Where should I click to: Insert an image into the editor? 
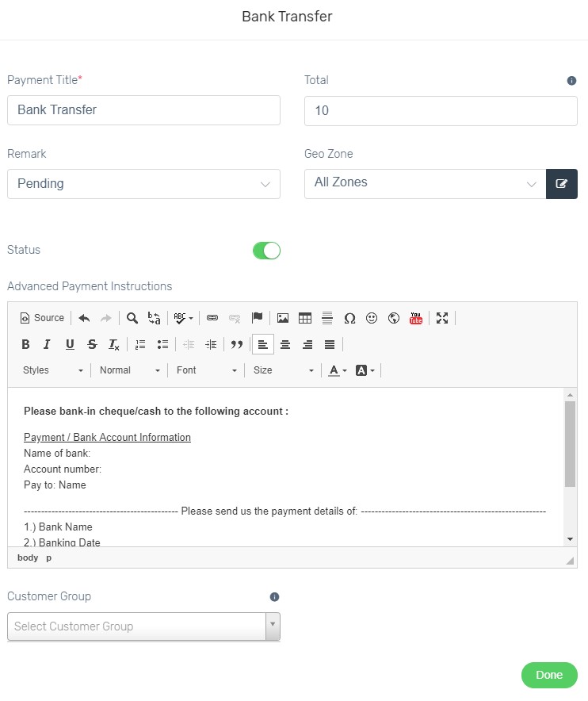[283, 318]
